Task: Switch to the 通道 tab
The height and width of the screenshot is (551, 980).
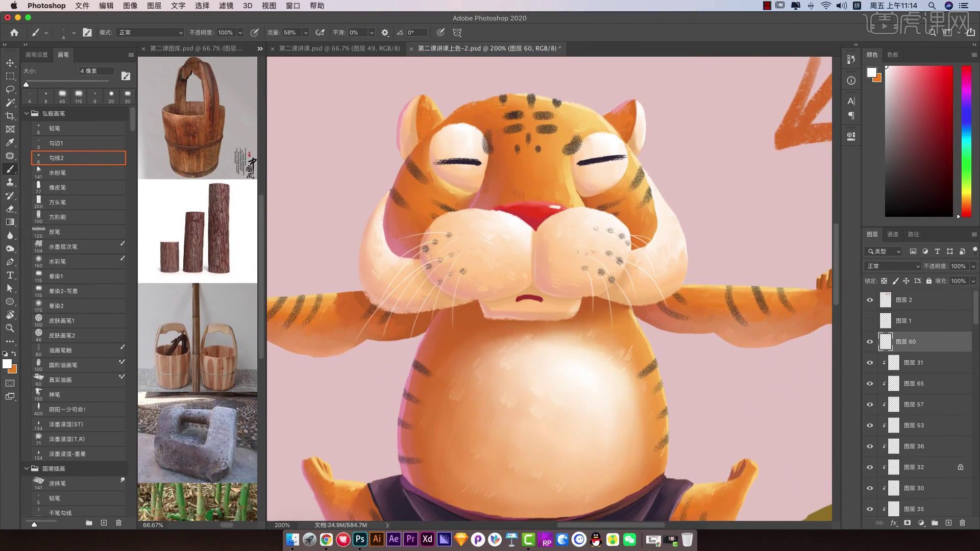Action: pyautogui.click(x=892, y=234)
